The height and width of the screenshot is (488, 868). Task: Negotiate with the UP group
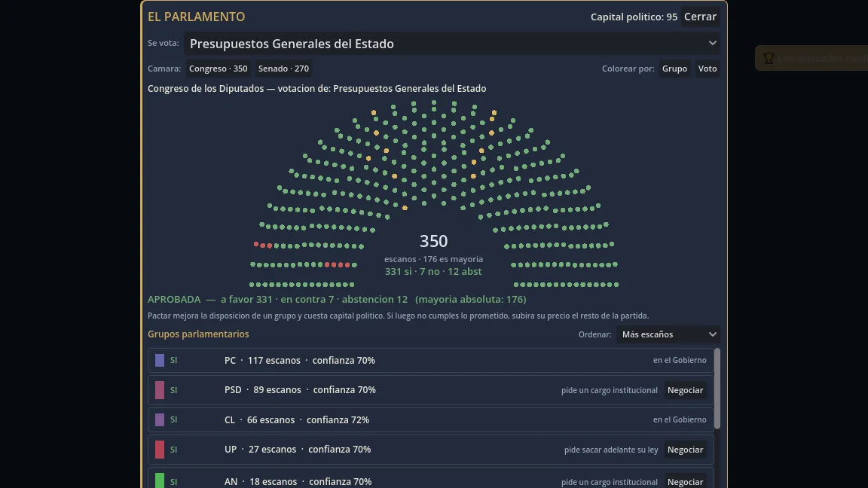pyautogui.click(x=685, y=450)
